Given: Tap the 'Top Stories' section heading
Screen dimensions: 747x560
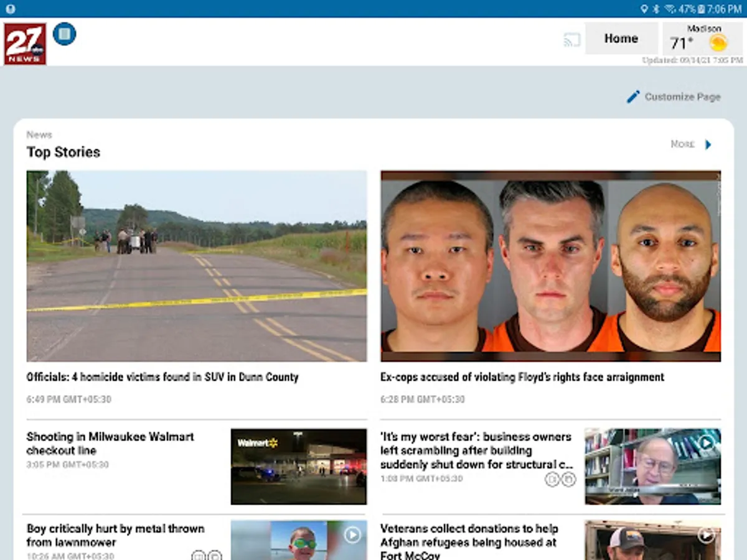Looking at the screenshot, I should 63,152.
